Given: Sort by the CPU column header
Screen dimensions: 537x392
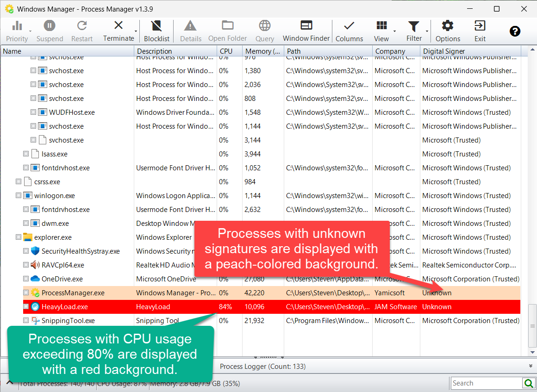Looking at the screenshot, I should point(230,51).
